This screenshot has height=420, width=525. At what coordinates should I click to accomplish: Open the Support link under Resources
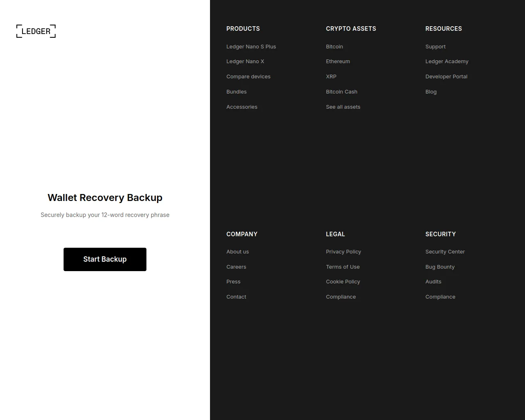435,47
